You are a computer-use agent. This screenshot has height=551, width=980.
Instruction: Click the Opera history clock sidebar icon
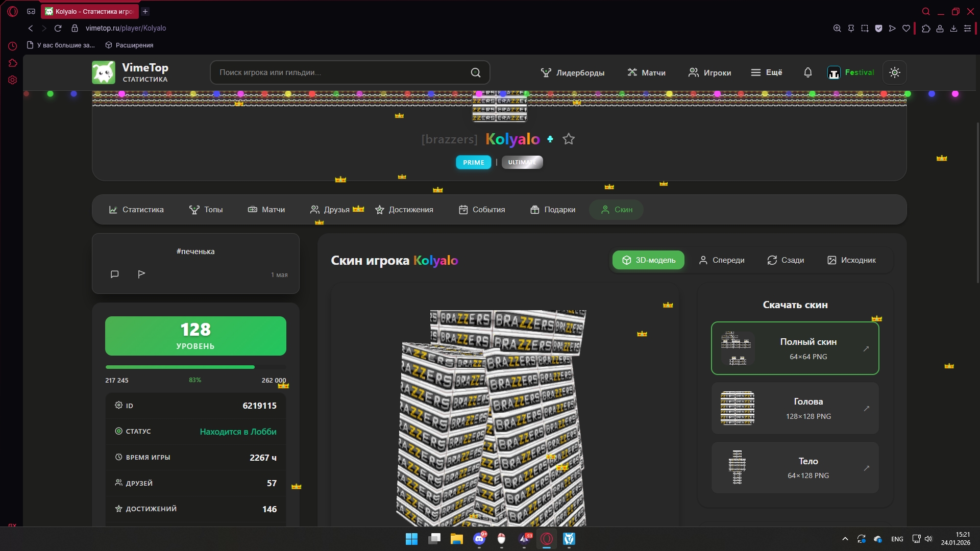12,46
